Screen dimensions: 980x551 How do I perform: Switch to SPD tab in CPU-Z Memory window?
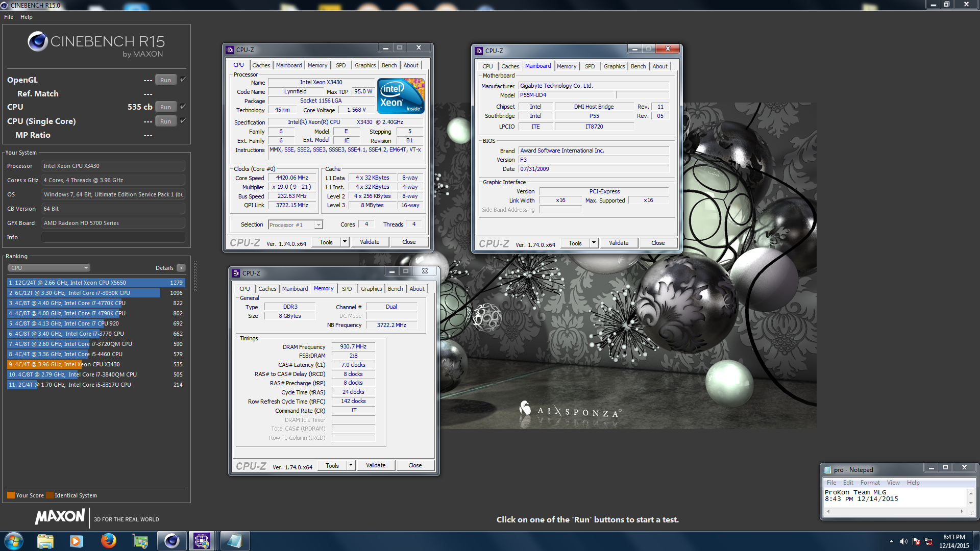[347, 289]
